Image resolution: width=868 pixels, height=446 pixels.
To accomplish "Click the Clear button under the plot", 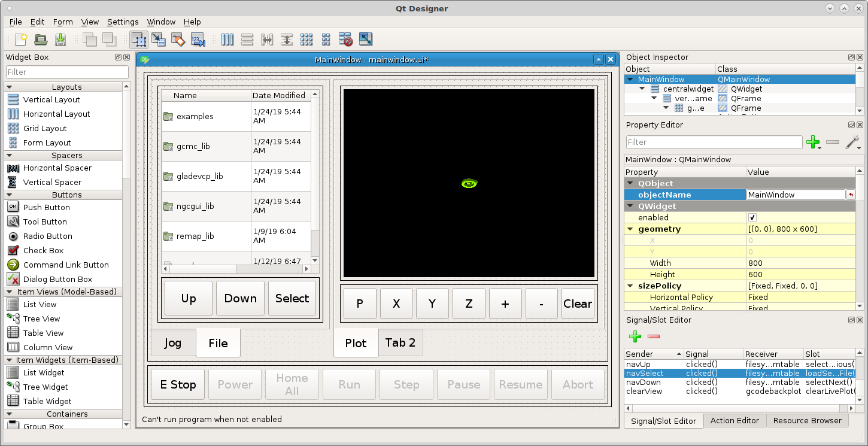I will coord(578,304).
